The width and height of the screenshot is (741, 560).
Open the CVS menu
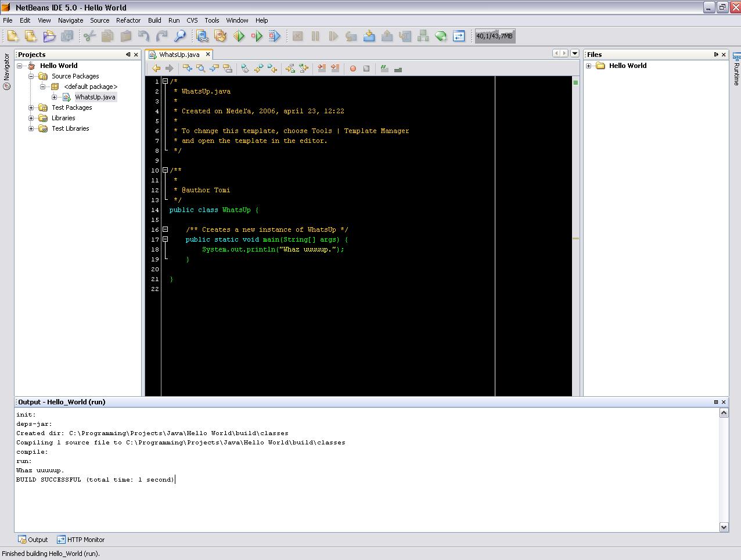click(192, 20)
